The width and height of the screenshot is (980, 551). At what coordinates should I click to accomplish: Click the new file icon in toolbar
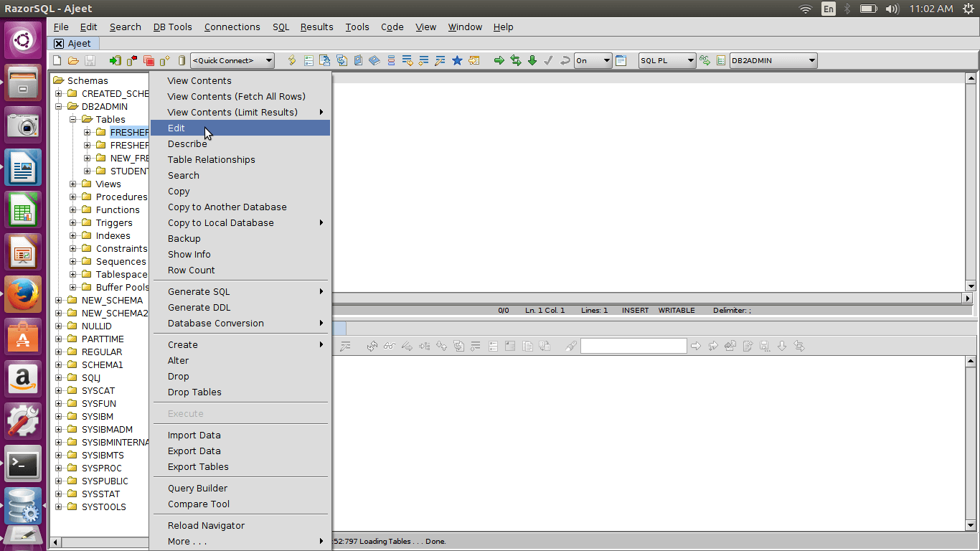pos(57,61)
